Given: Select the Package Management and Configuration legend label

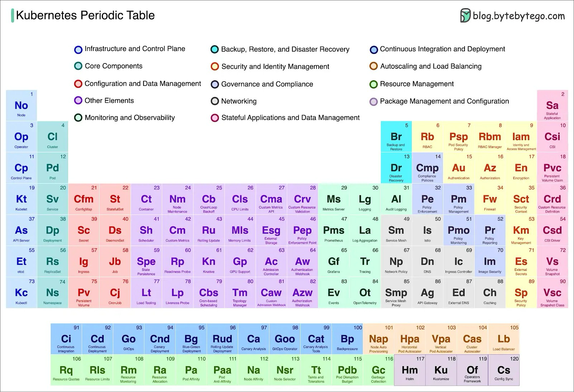Looking at the screenshot, I should 444,101.
